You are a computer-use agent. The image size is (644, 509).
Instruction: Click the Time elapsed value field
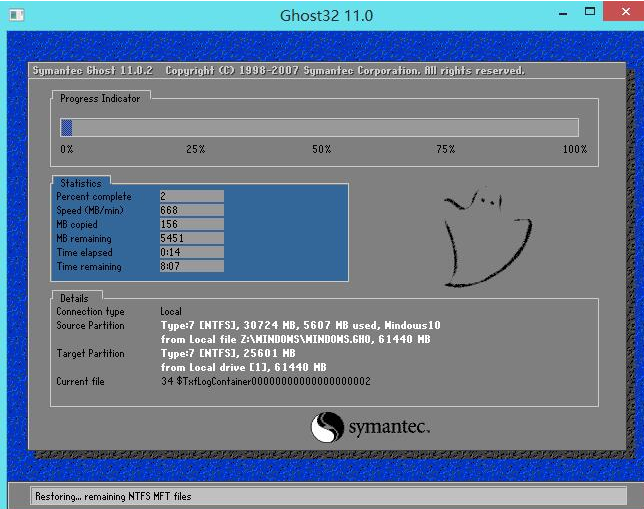[x=191, y=253]
